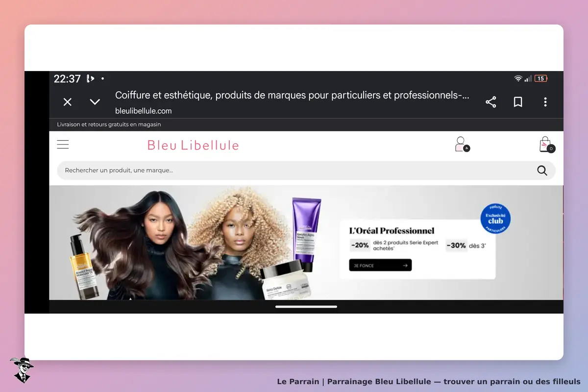Click the 'JE FONCE' button
Viewport: 588px width, 392px height.
pos(380,265)
